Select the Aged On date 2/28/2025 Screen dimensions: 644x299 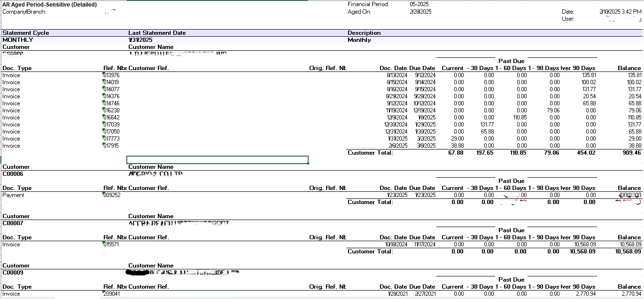click(420, 12)
